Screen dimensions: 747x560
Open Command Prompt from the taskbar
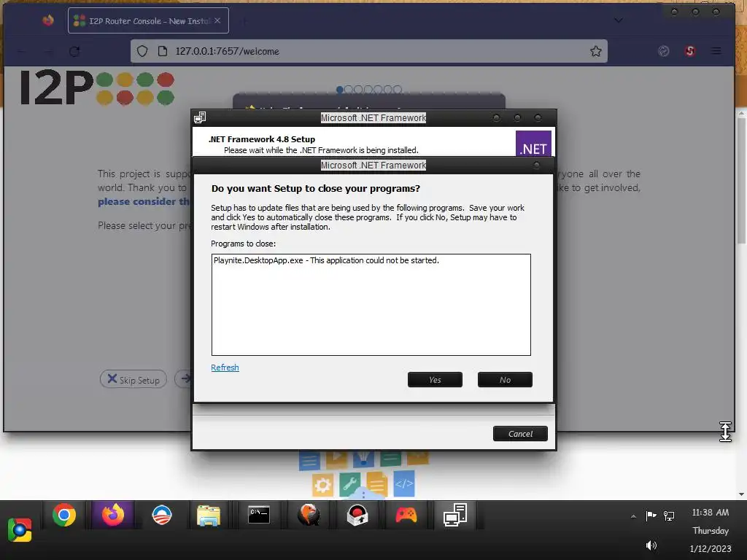pos(259,516)
